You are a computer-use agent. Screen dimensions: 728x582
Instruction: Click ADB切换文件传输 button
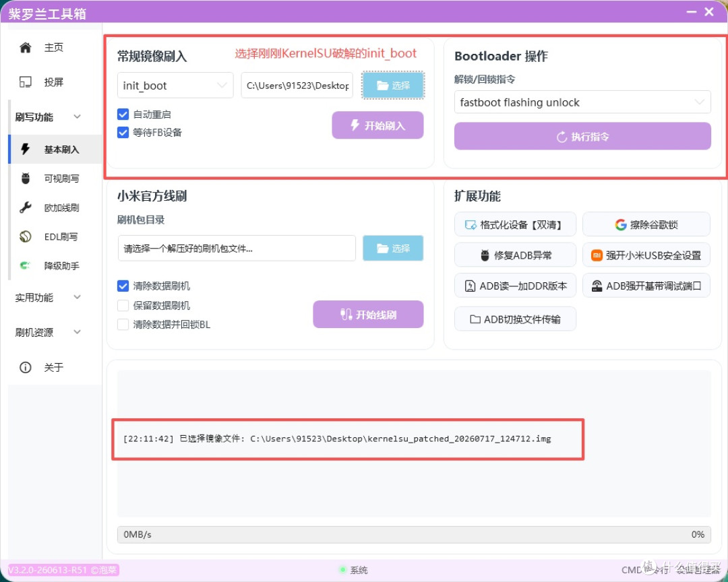point(516,319)
